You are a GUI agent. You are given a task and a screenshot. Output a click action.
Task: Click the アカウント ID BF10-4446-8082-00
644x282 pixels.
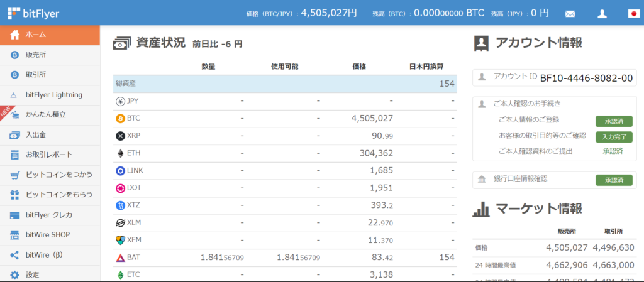coord(586,78)
